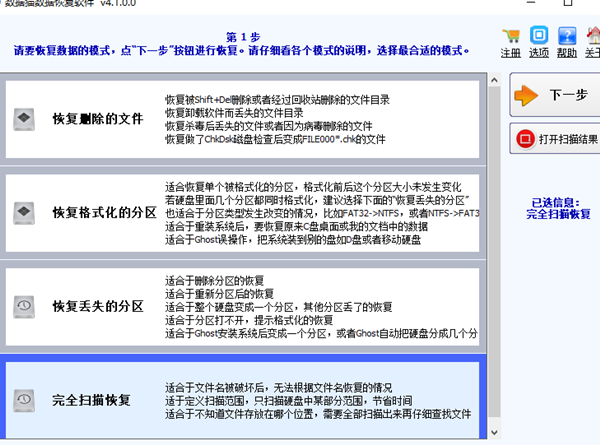Click the 第 1 步 step heading
Screen dimensions: 600x445
(243, 37)
